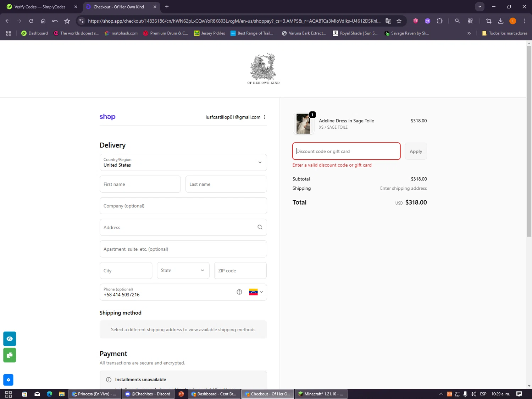
Task: Click the crop screenshot icon in toolbar
Action: click(x=489, y=21)
